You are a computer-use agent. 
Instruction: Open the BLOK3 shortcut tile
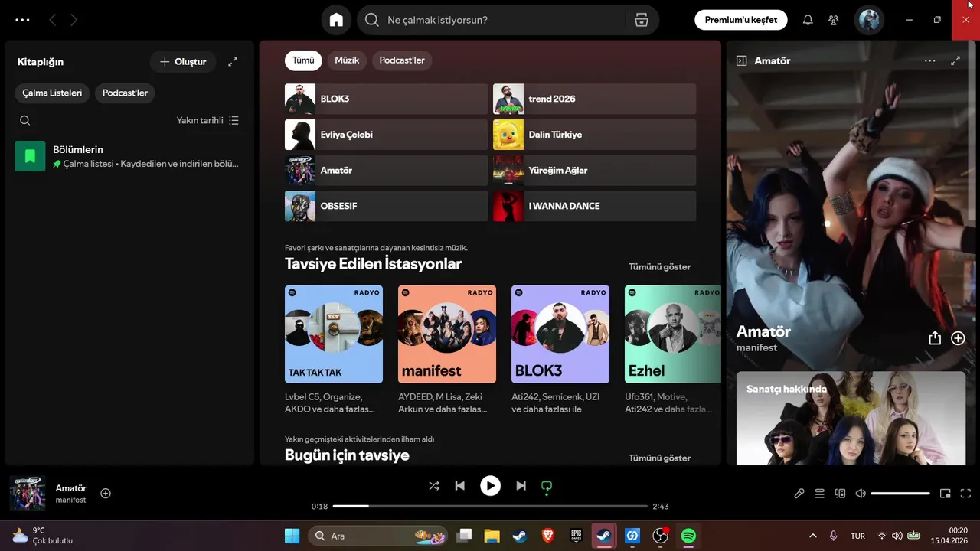[386, 99]
